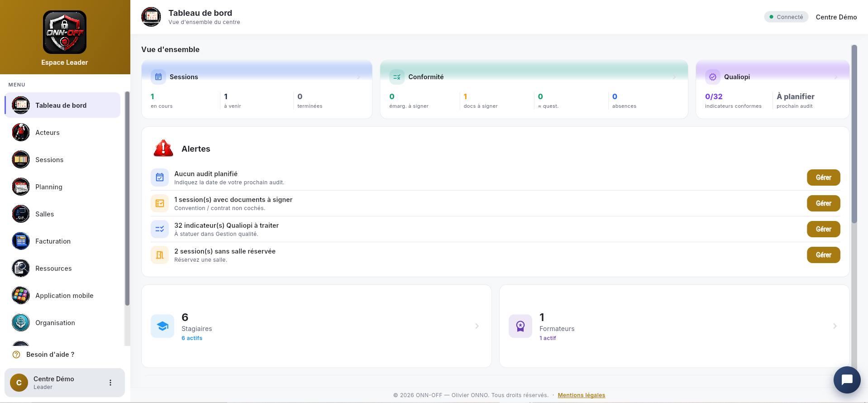Viewport: 868px width, 403px height.
Task: Click the Centre Démo avatar circle
Action: point(19,383)
